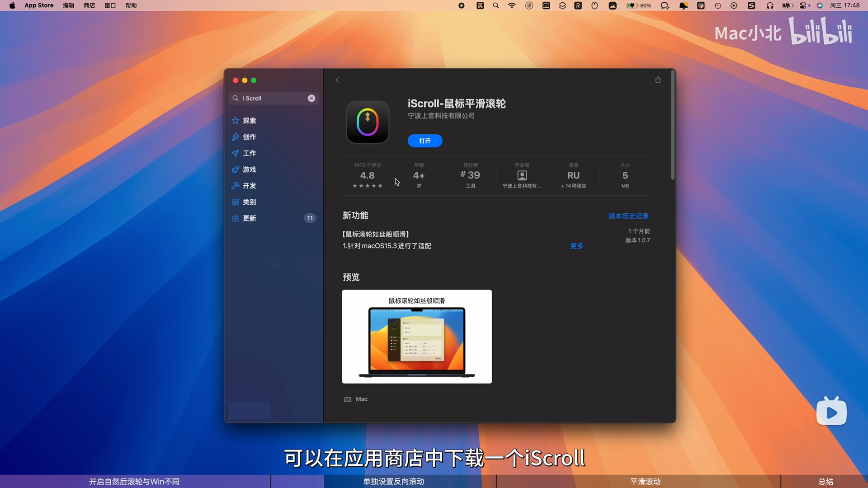868x488 pixels.
Task: Clear the iScroll search field
Action: (311, 98)
